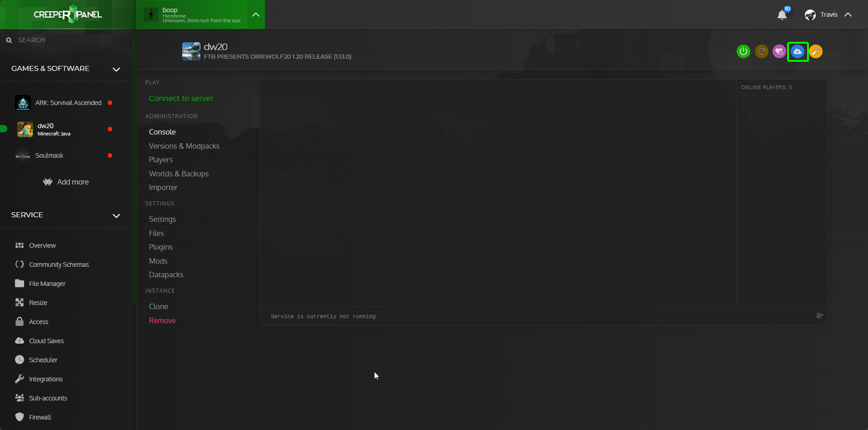Click the Sub-accounts people icon
The height and width of the screenshot is (430, 868).
20,398
